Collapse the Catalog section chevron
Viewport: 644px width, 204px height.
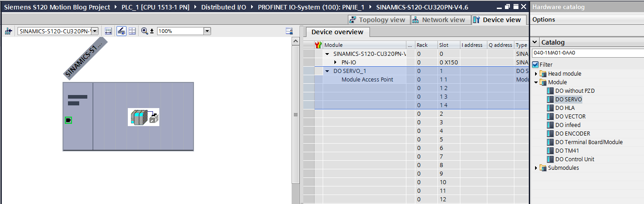[535, 42]
